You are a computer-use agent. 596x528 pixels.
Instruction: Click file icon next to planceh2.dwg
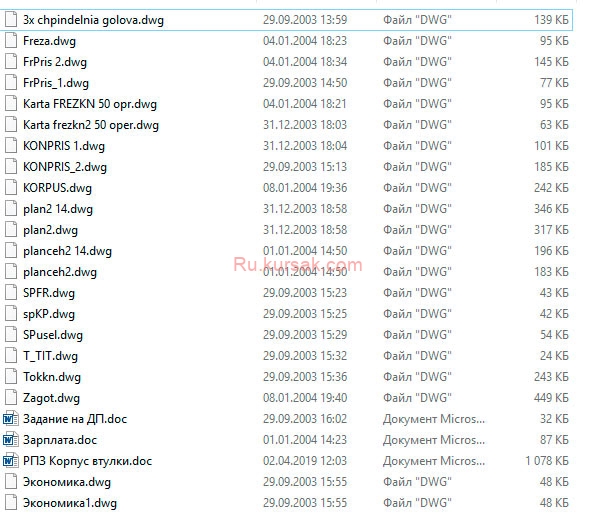(x=11, y=271)
